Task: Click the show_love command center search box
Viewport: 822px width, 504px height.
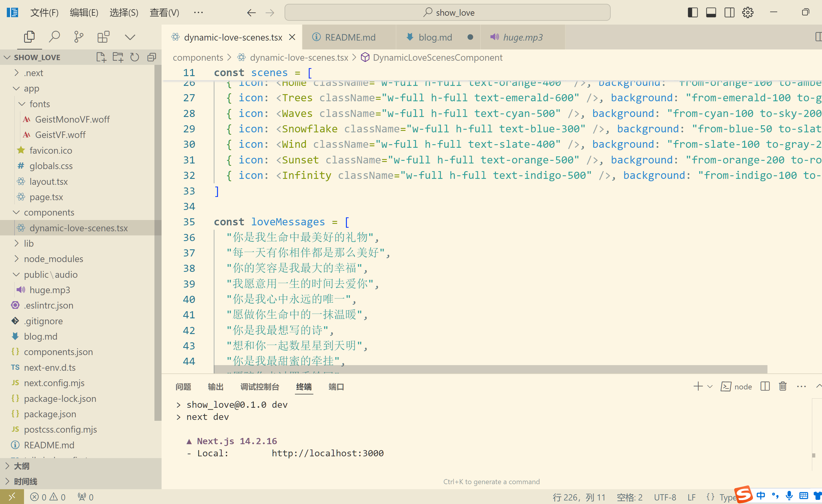Action: [447, 13]
